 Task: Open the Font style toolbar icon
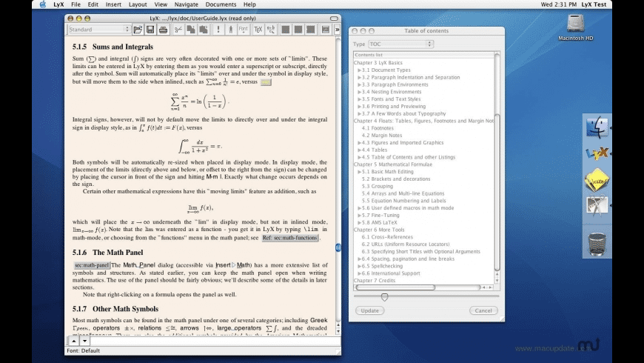click(243, 30)
